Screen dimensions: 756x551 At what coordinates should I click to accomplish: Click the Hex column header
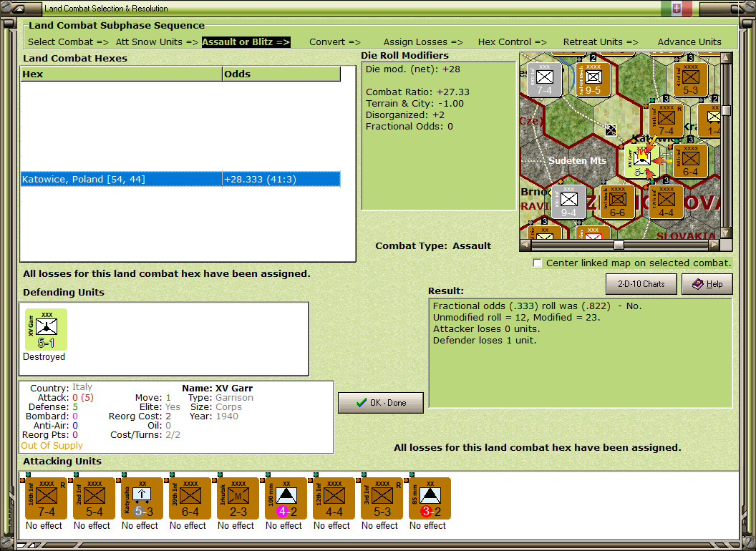click(121, 74)
